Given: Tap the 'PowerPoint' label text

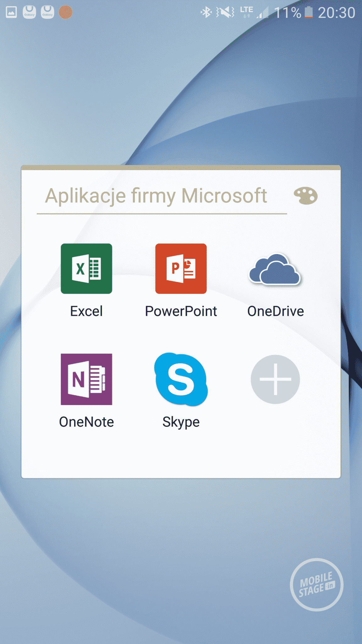Looking at the screenshot, I should (x=181, y=311).
